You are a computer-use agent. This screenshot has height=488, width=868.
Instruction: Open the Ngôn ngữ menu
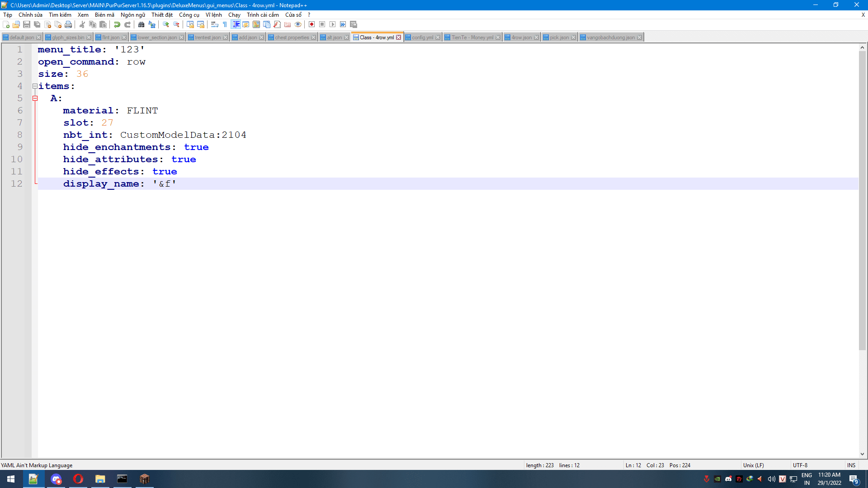tap(132, 15)
